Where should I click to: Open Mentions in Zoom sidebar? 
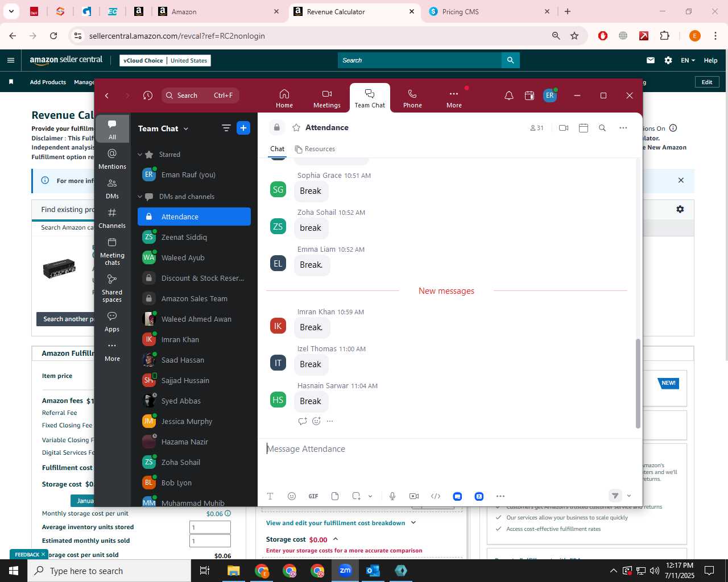click(112, 159)
